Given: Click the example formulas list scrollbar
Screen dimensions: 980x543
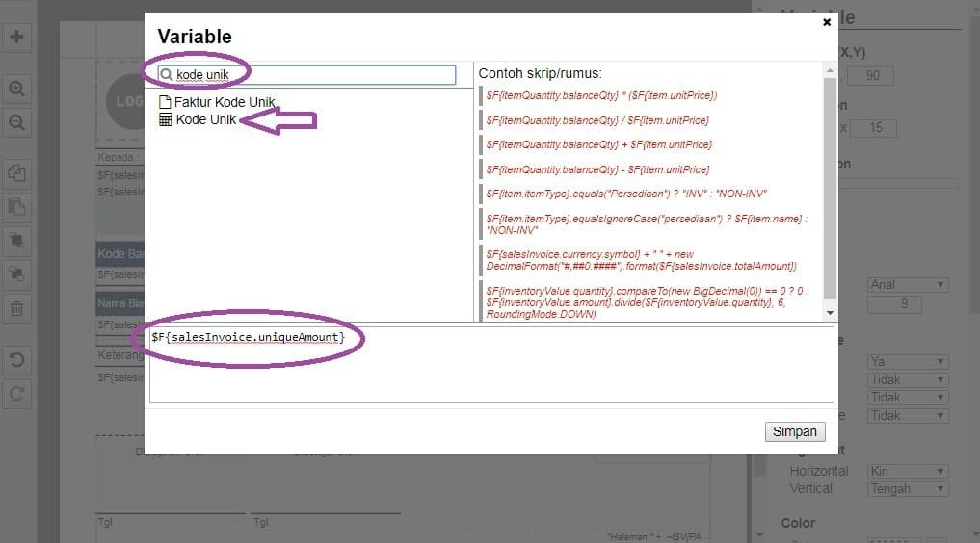Looking at the screenshot, I should pos(830,193).
